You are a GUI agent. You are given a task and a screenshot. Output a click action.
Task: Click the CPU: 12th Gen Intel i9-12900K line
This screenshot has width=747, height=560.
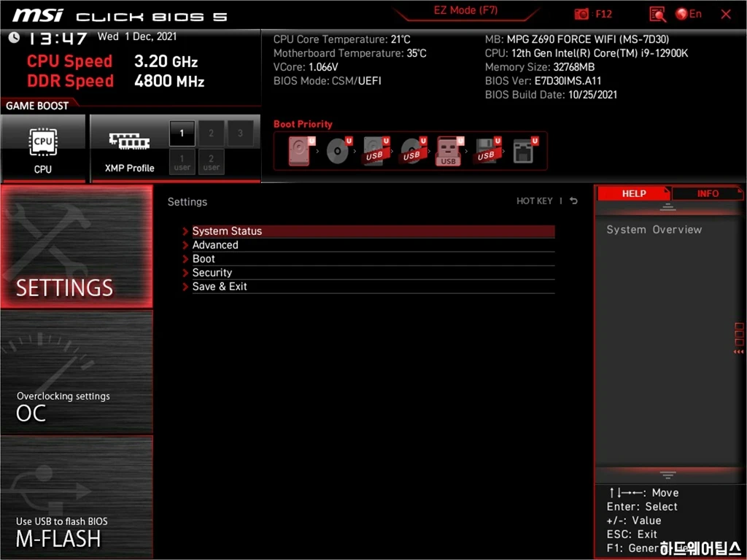[587, 53]
